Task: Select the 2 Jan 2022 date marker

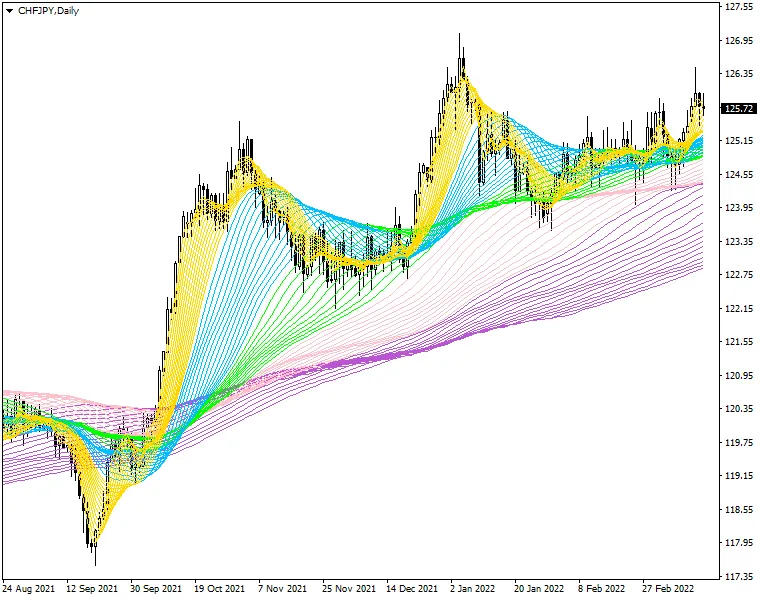Action: pyautogui.click(x=473, y=589)
